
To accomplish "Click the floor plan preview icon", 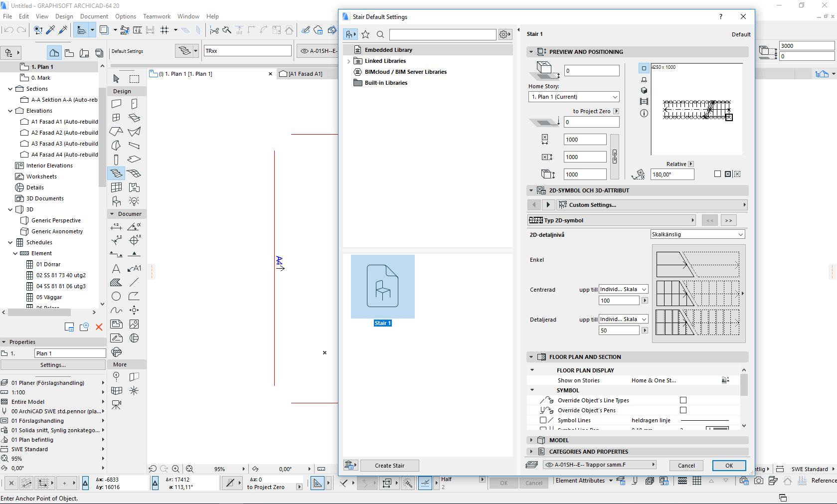I will click(x=644, y=68).
